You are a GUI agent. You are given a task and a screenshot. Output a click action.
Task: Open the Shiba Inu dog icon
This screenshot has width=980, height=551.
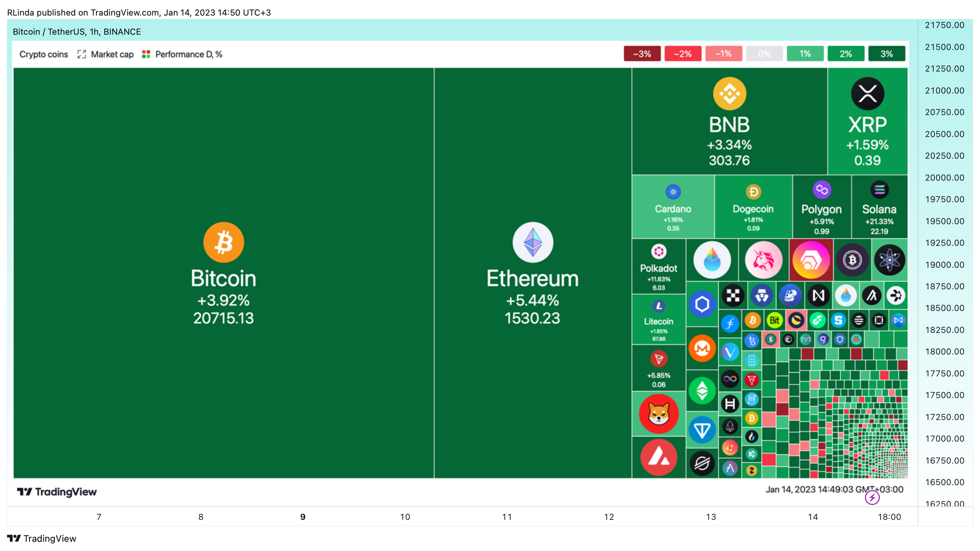[659, 414]
